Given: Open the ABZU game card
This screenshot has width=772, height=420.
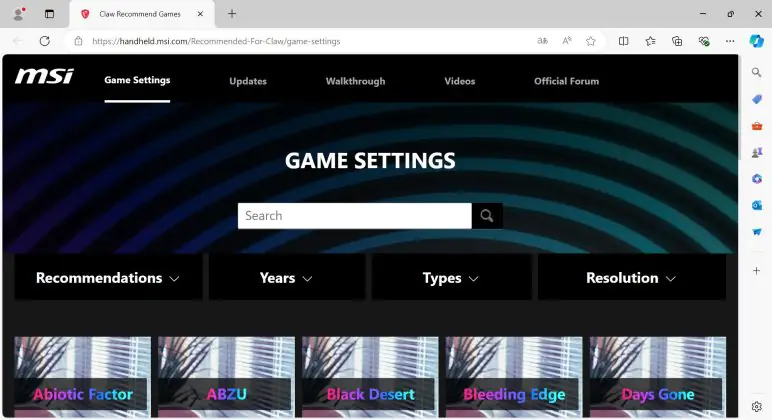Looking at the screenshot, I should [226, 377].
